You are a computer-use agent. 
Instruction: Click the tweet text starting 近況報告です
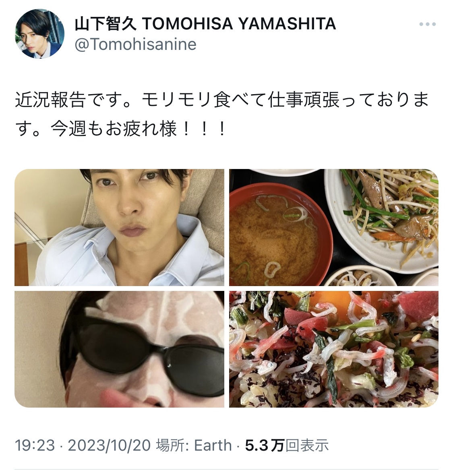222,114
